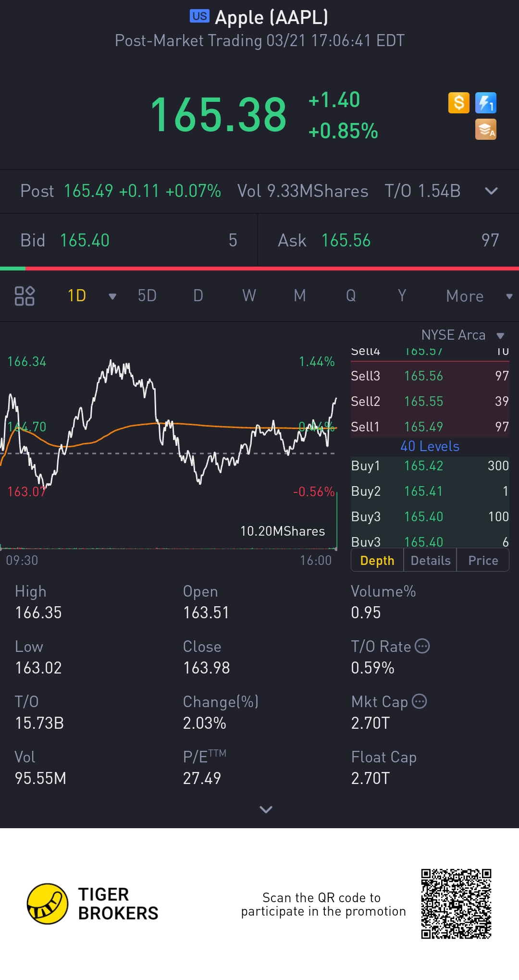Expand the post-market info row chevron
519x980 pixels.
coord(491,191)
